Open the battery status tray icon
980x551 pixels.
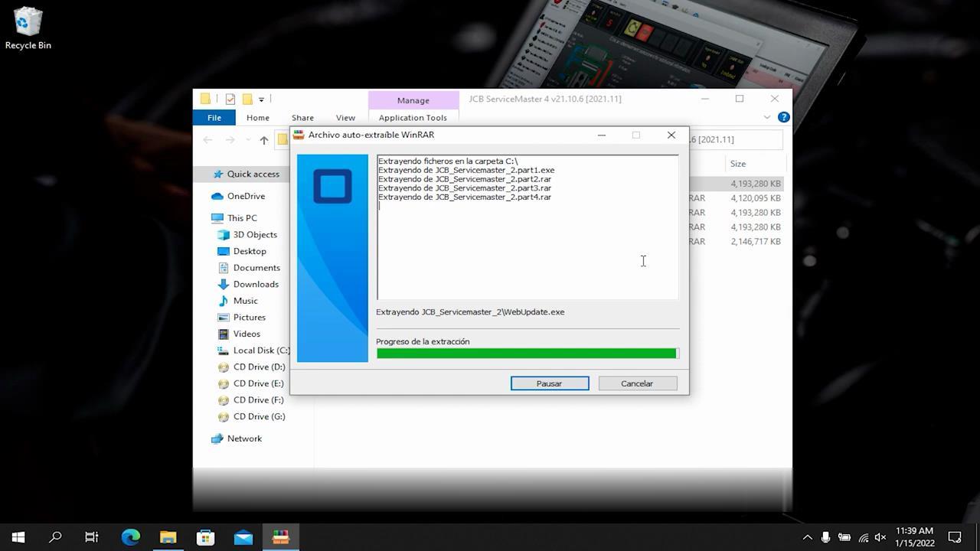pyautogui.click(x=844, y=537)
